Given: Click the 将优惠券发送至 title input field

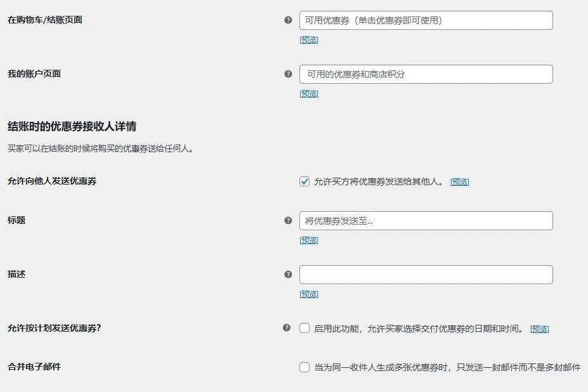Looking at the screenshot, I should (x=425, y=220).
